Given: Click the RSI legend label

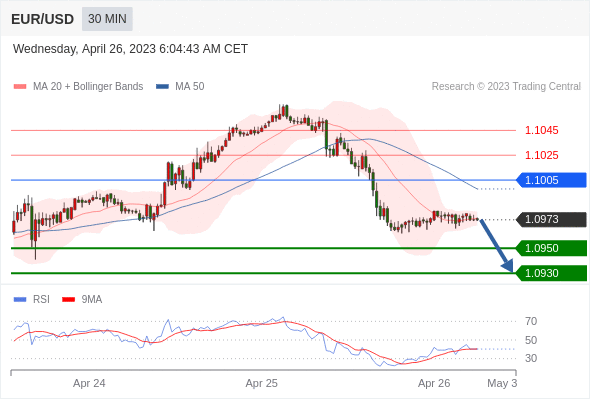Looking at the screenshot, I should pyautogui.click(x=41, y=300).
